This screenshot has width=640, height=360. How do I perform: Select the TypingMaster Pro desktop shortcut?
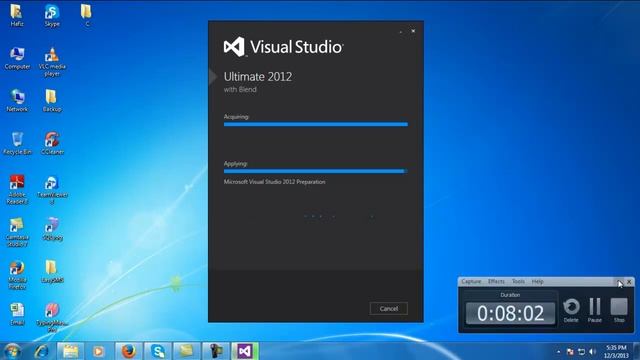(52, 318)
